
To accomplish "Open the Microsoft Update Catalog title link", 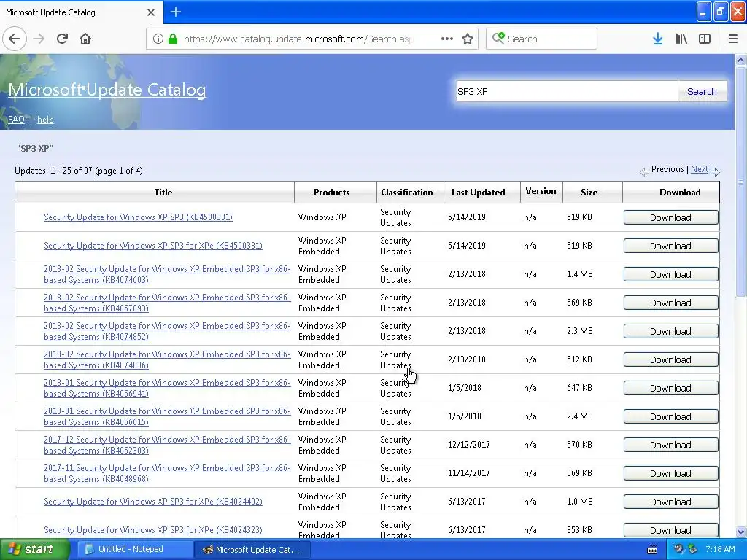I will click(107, 90).
